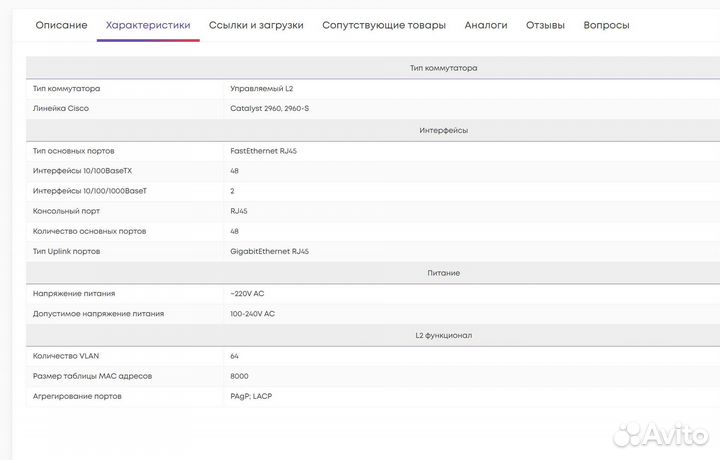720x460 pixels.
Task: Open the Отзывы tab
Action: coord(546,25)
